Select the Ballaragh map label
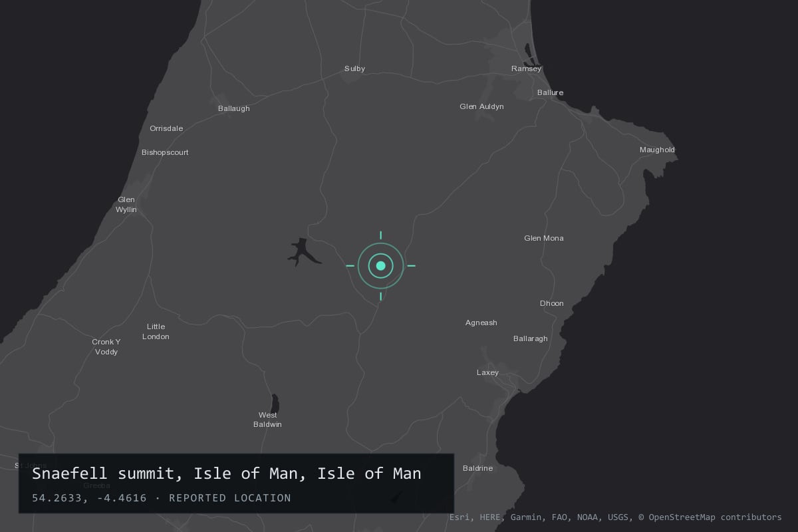798x532 pixels. 531,338
